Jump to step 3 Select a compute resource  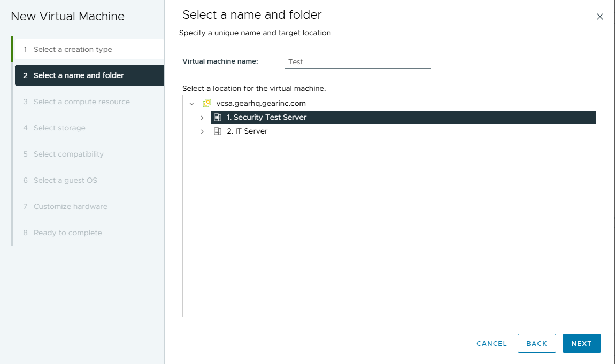(81, 102)
